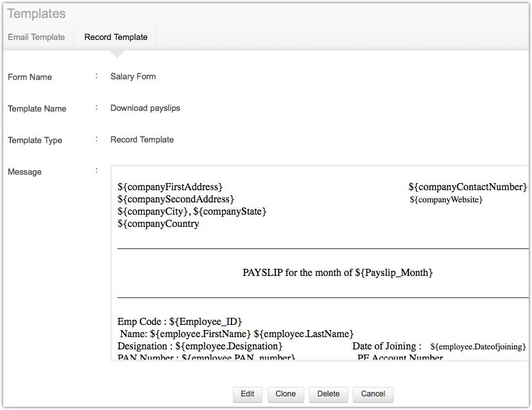This screenshot has width=532, height=410.
Task: Clone this payslip template
Action: [286, 394]
